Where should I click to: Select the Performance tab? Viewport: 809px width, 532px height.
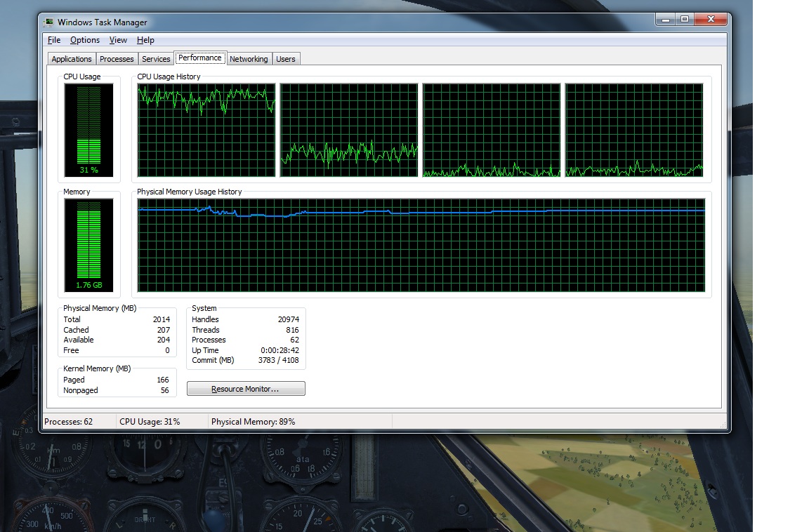pos(200,58)
